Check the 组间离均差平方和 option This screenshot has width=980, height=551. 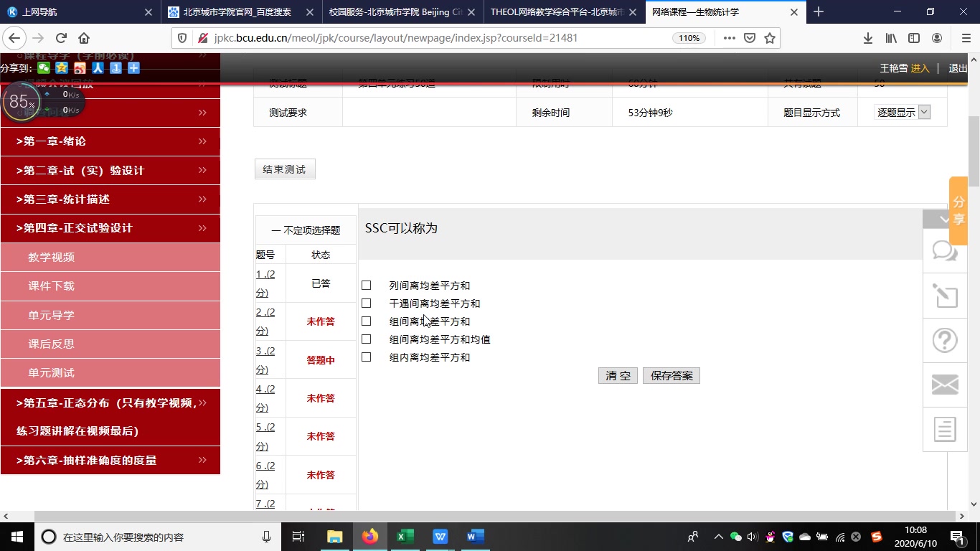[x=366, y=321]
